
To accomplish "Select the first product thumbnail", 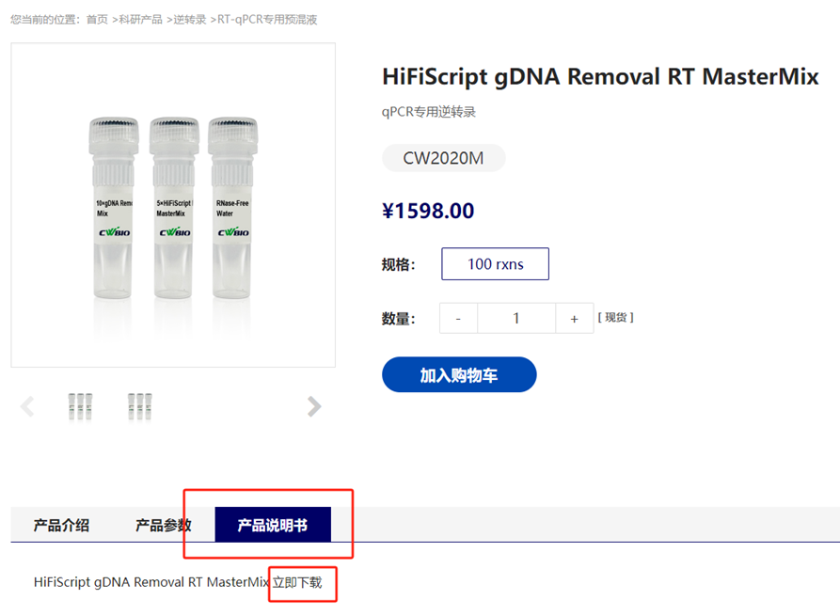I will [x=80, y=406].
